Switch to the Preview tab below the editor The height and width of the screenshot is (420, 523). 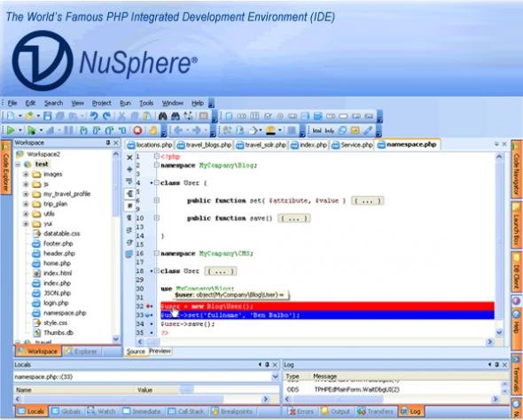click(160, 351)
